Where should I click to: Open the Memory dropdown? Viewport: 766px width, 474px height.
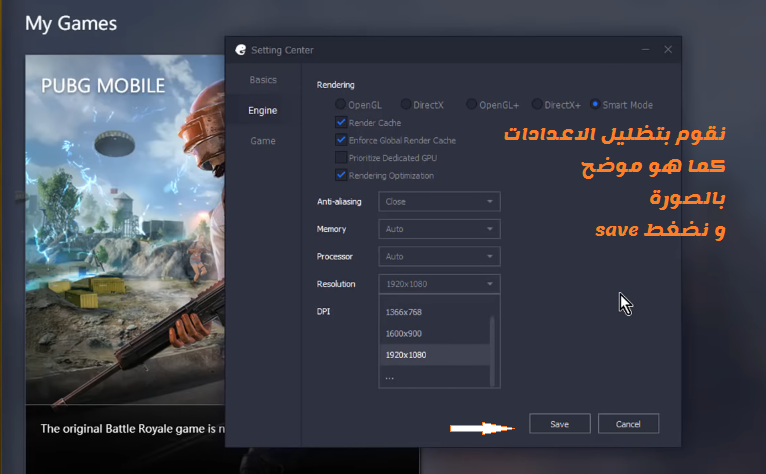(x=439, y=229)
